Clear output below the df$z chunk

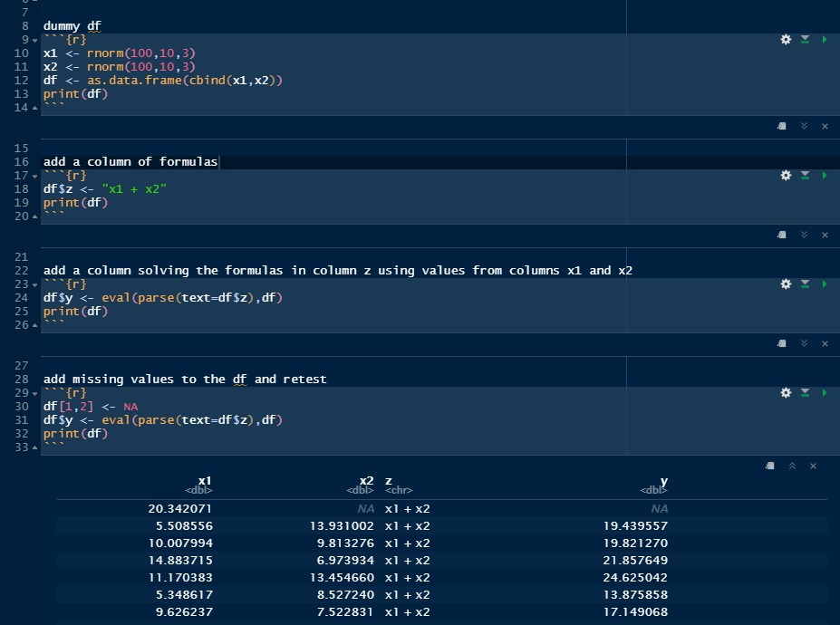825,236
